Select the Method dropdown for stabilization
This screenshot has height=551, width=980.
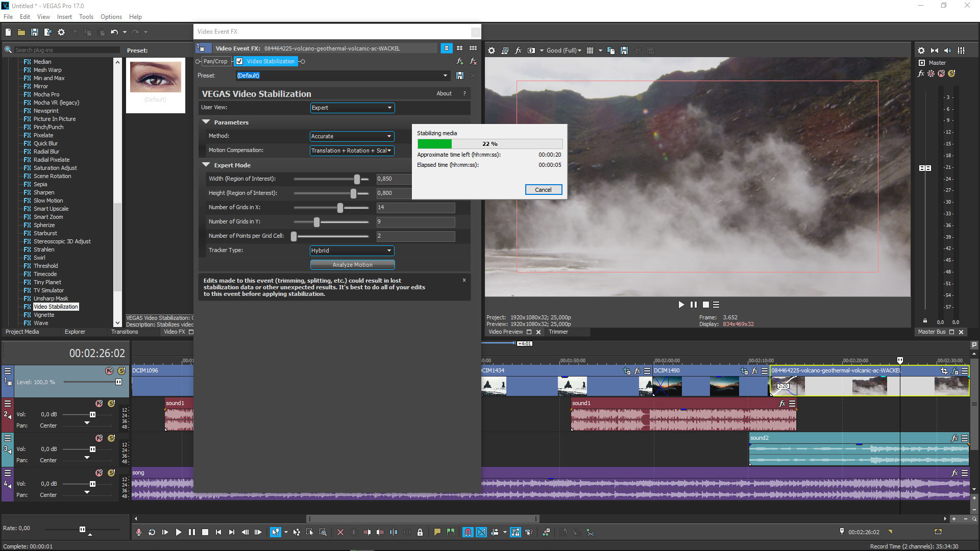350,136
